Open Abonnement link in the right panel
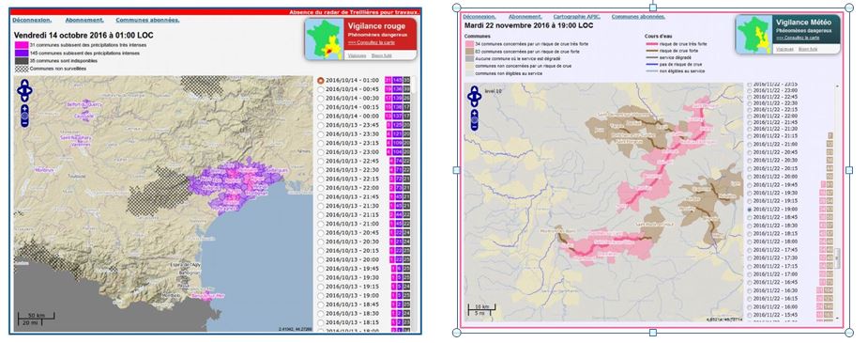The width and height of the screenshot is (868, 343). 525,17
